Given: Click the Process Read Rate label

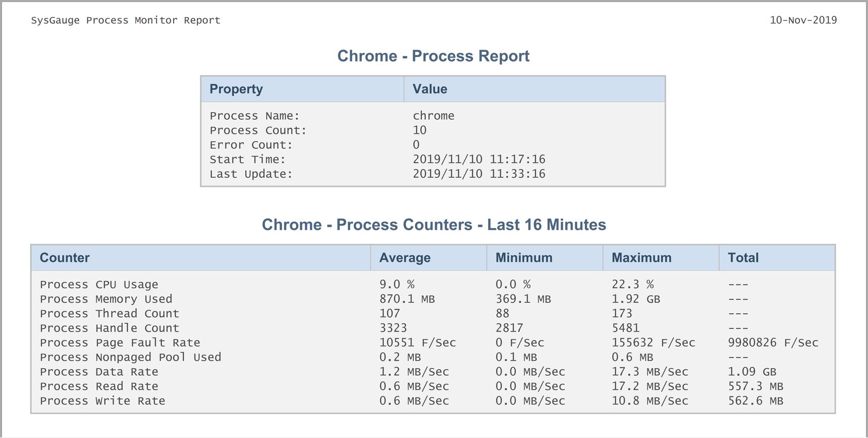Looking at the screenshot, I should point(99,386).
